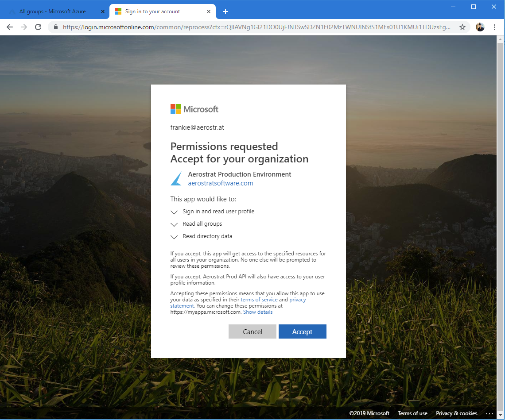Expand Sign in and read user profile
This screenshot has width=505, height=420.
tap(212, 212)
